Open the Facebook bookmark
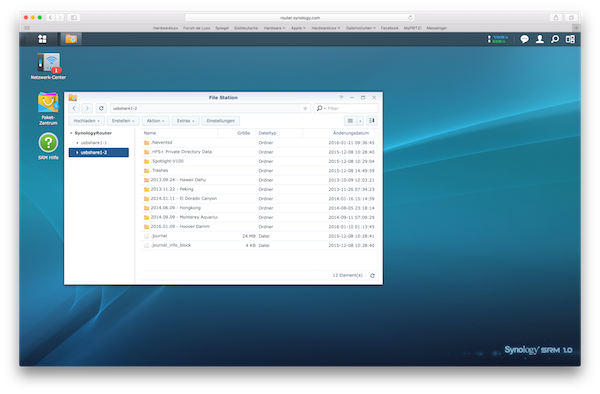This screenshot has width=600, height=394. (390, 28)
